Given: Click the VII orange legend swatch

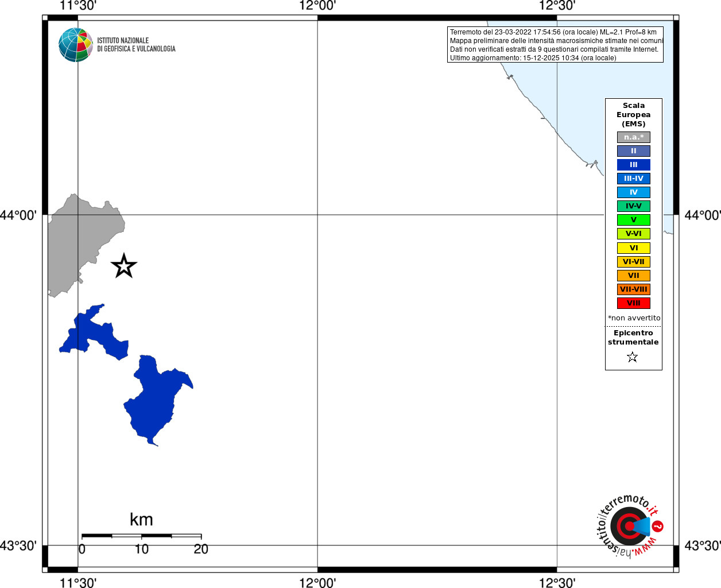Looking at the screenshot, I should (x=634, y=276).
